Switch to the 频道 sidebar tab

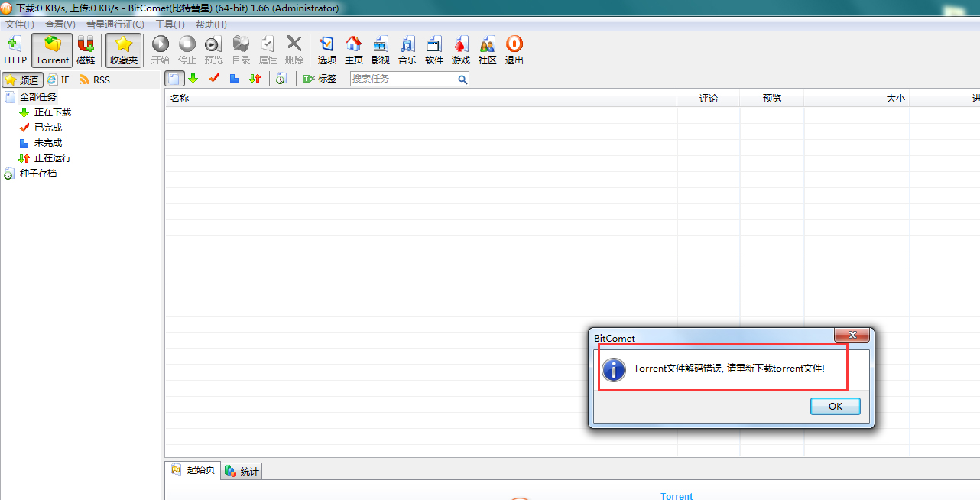(21, 80)
